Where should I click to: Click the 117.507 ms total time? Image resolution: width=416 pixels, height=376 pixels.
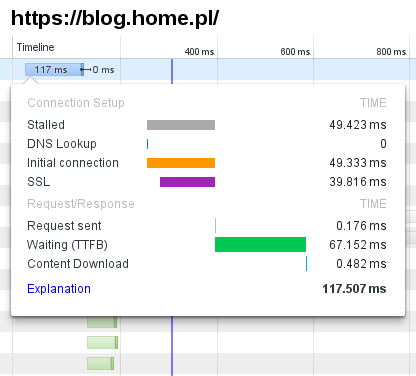click(x=354, y=289)
